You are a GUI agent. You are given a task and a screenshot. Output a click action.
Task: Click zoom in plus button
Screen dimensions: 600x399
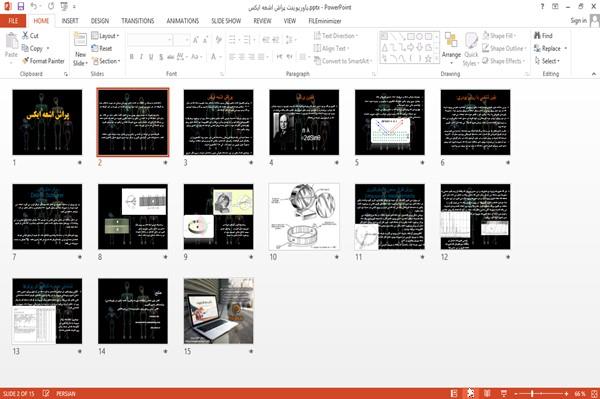coord(566,394)
